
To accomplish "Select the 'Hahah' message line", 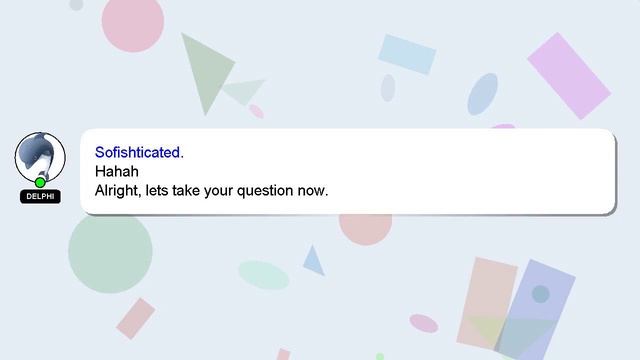I will click(117, 171).
